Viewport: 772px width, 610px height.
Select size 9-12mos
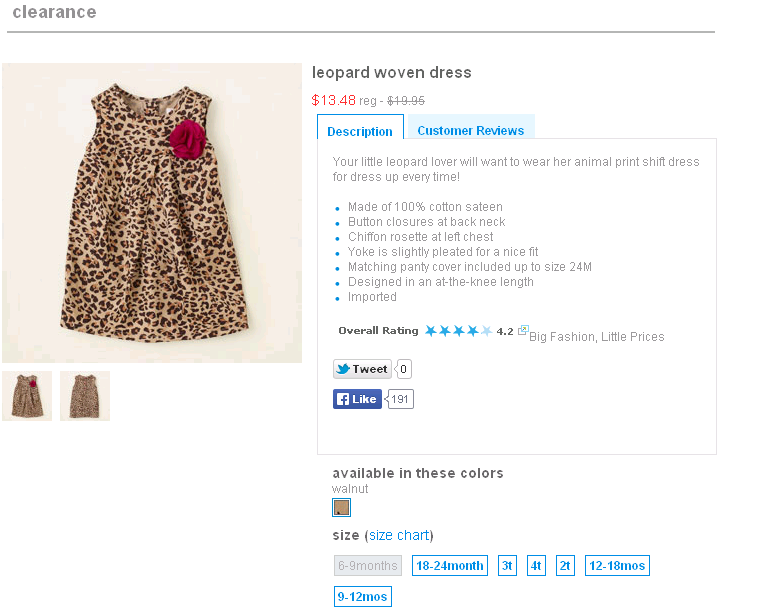(362, 596)
